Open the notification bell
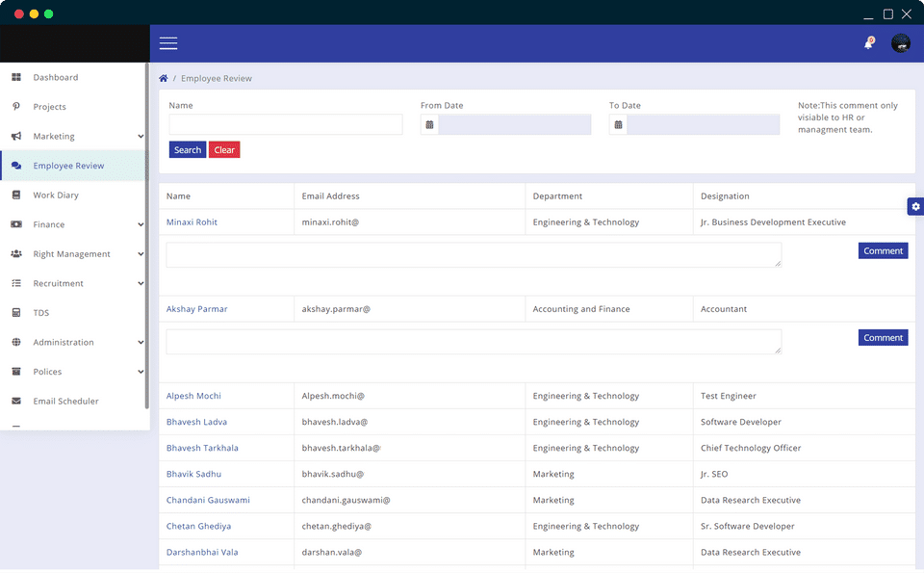This screenshot has width=924, height=573. (868, 43)
